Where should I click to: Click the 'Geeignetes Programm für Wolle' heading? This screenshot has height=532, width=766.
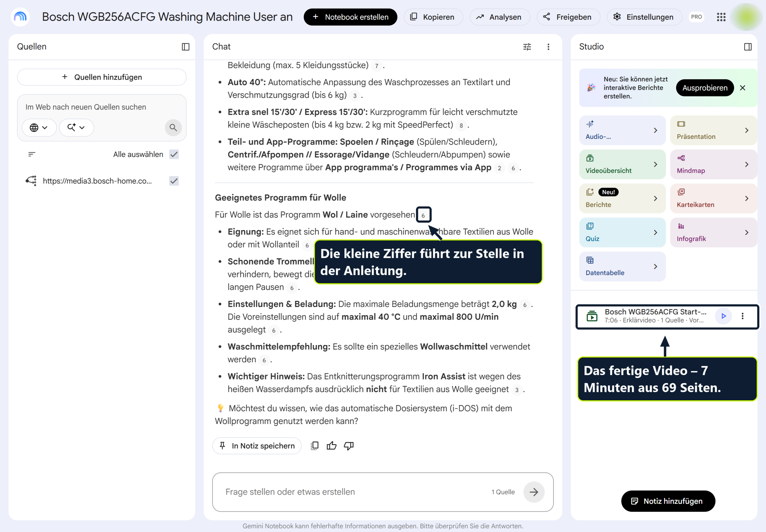tap(280, 198)
